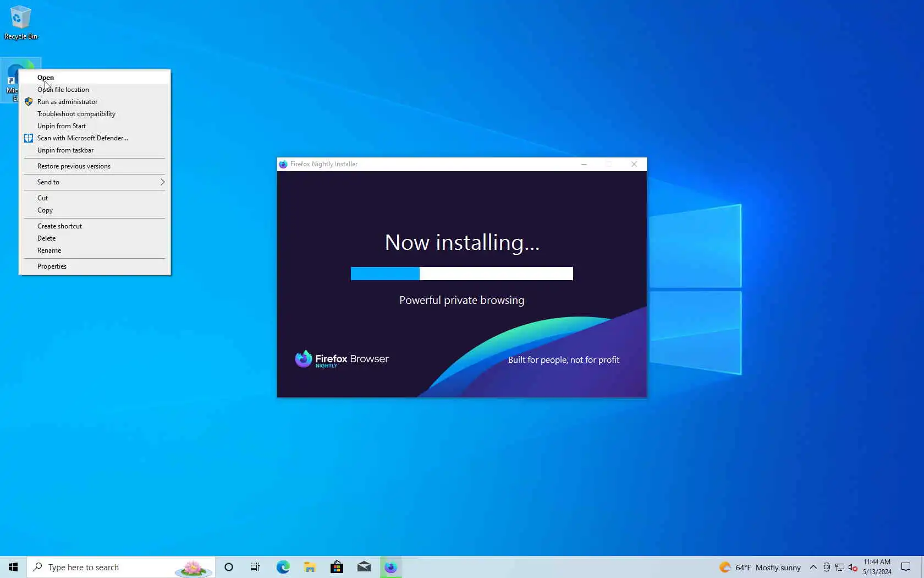Viewport: 924px width, 578px height.
Task: Open the Recycle Bin desktop icon
Action: [x=21, y=22]
